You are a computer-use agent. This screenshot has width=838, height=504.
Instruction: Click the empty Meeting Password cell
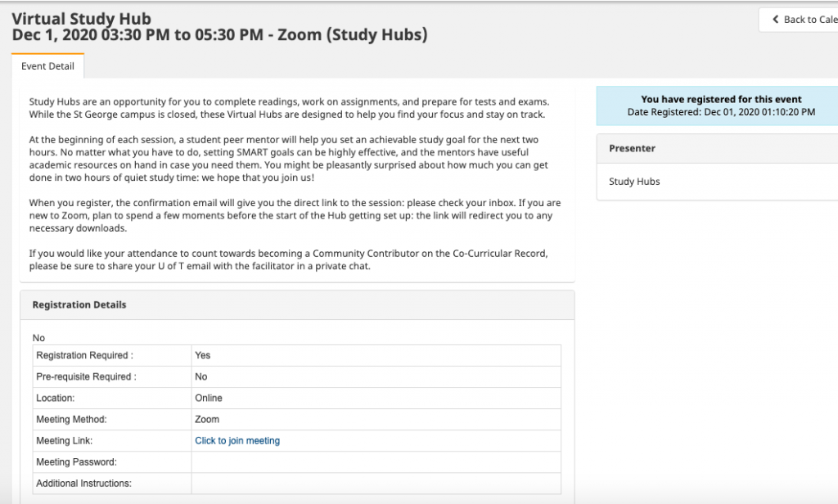tap(376, 462)
